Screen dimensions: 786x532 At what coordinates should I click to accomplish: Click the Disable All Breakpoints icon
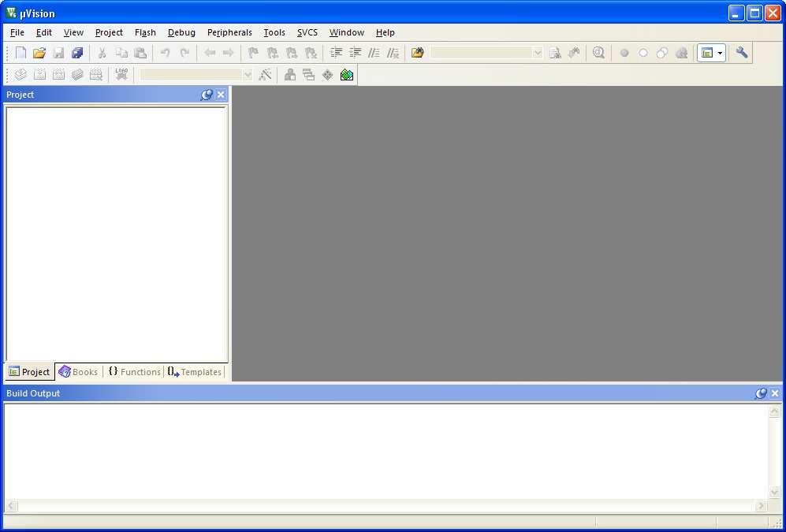point(662,53)
